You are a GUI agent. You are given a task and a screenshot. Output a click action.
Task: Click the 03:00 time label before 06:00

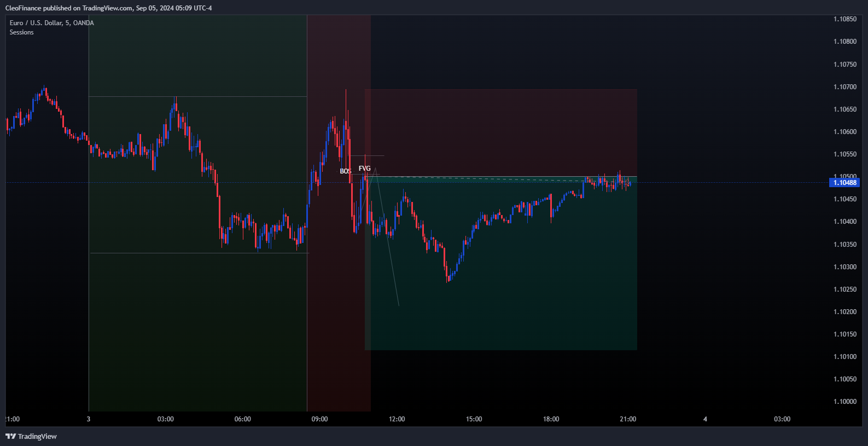pos(166,419)
